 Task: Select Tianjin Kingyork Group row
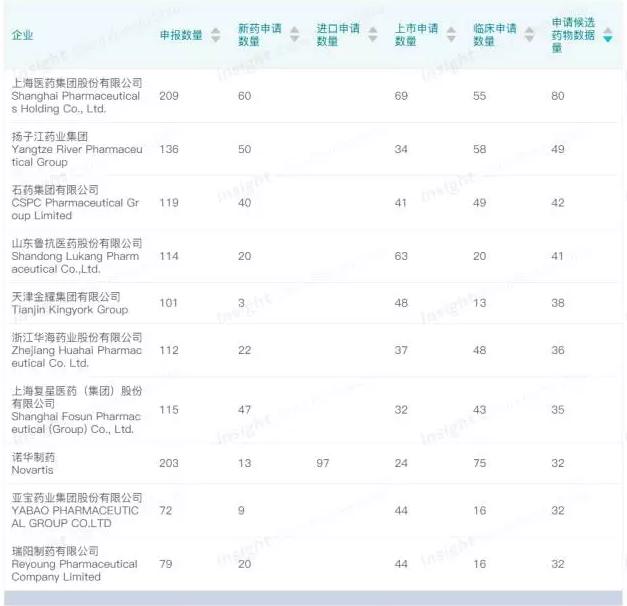[314, 303]
